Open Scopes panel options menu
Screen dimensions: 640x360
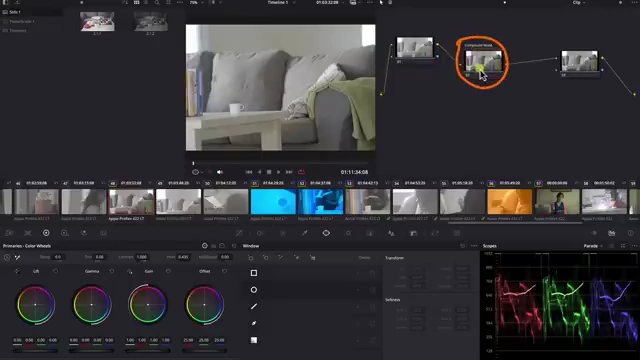[634, 246]
